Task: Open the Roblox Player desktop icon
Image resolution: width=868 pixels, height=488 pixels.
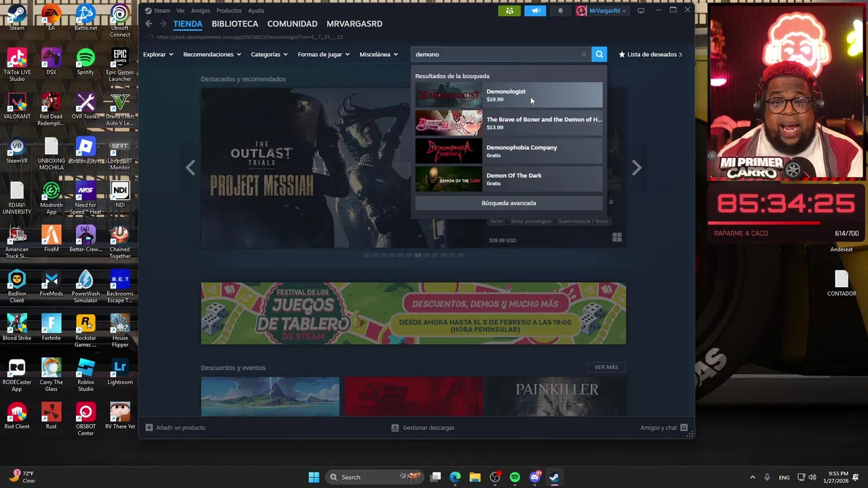Action: (x=85, y=150)
